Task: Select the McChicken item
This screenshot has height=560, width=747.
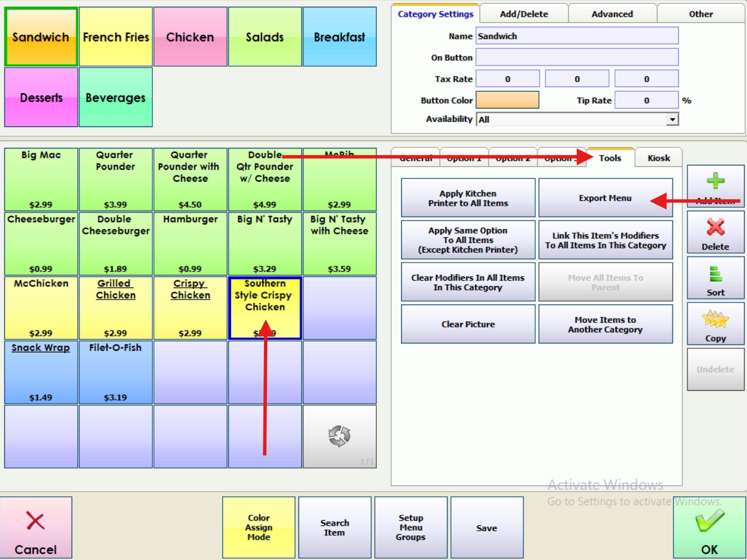Action: (x=41, y=308)
